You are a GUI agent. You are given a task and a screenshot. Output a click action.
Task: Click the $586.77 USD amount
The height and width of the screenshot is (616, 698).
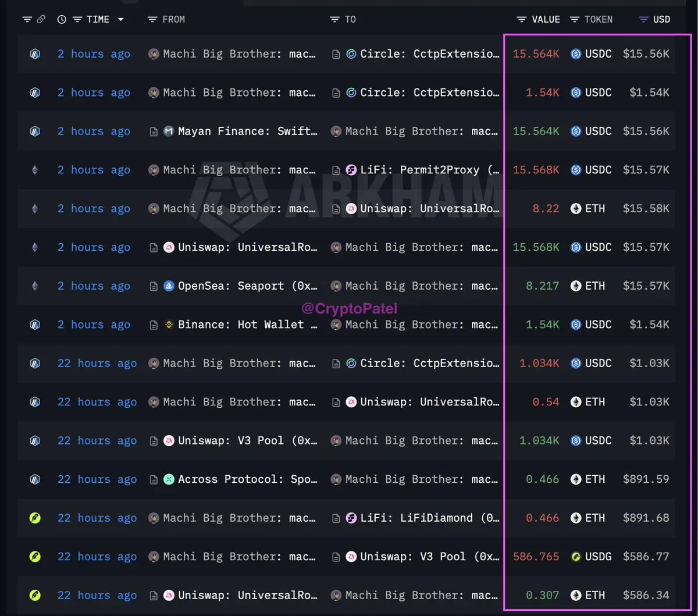[x=646, y=557]
